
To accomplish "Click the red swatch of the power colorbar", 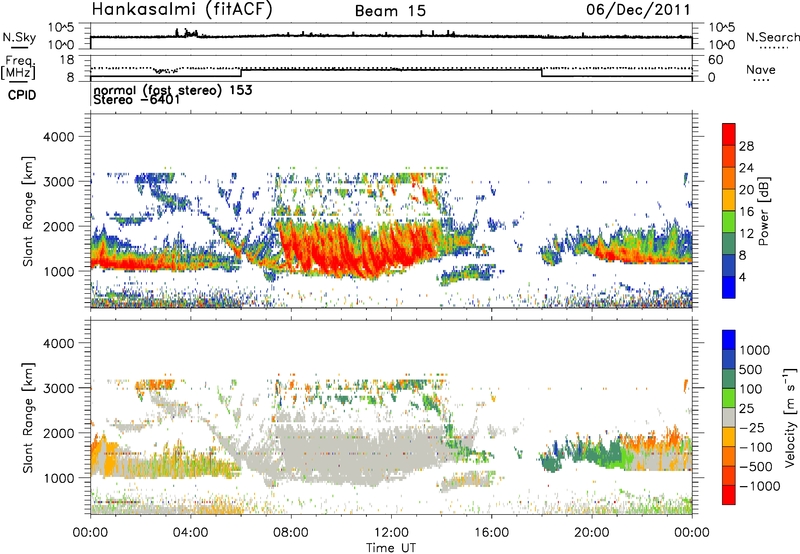I will [x=729, y=134].
